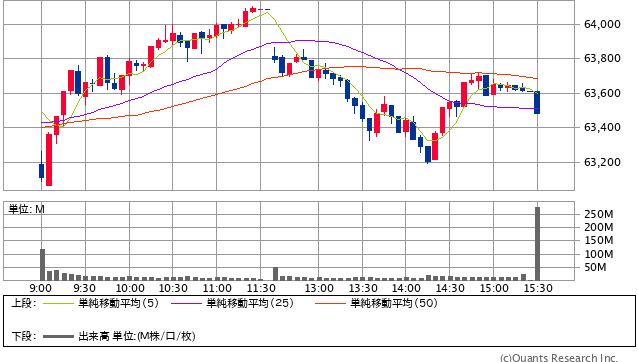Click the final blue candlestick at 15:30
Viewport: 638px width, 362px height.
point(537,102)
